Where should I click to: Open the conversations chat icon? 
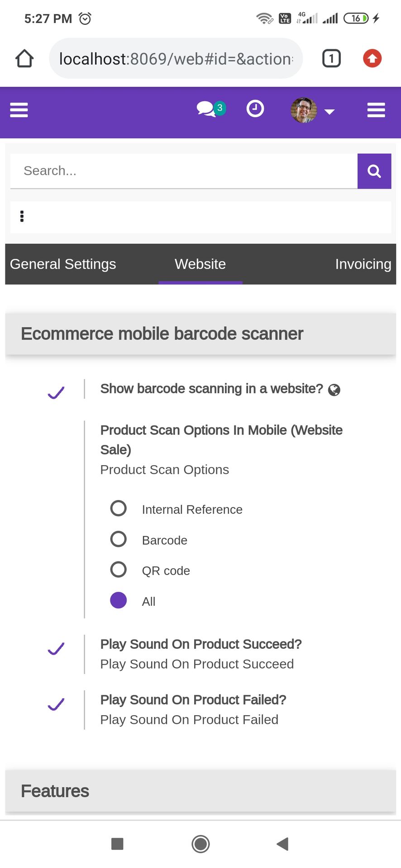click(206, 109)
